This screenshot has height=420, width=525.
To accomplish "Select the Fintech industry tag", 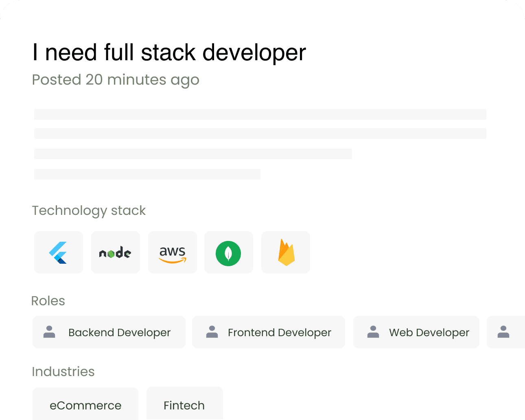I will pyautogui.click(x=185, y=403).
